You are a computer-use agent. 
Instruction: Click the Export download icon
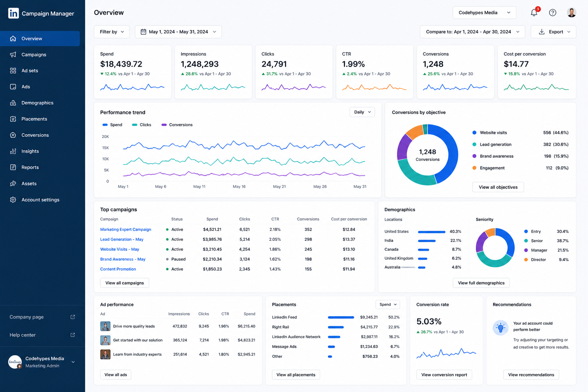(542, 32)
